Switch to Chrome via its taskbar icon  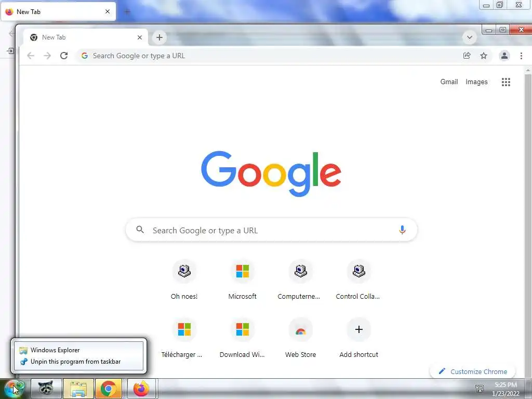pos(109,389)
